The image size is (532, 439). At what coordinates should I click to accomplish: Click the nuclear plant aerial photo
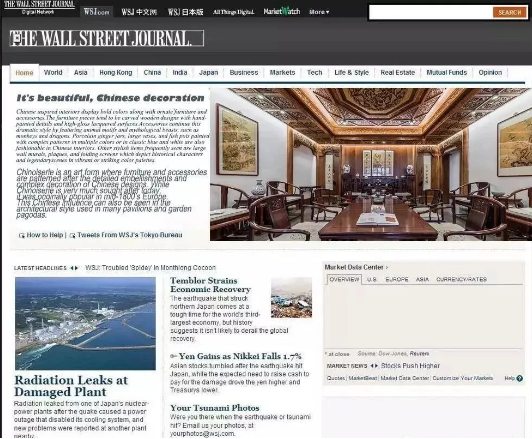pyautogui.click(x=85, y=323)
